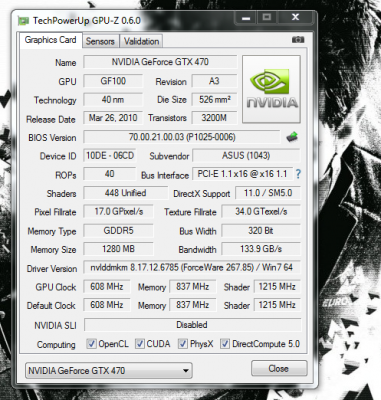This screenshot has height=400, width=381.
Task: Open the NVIDIA GeForce GTX 470 dropdown
Action: coord(109,370)
